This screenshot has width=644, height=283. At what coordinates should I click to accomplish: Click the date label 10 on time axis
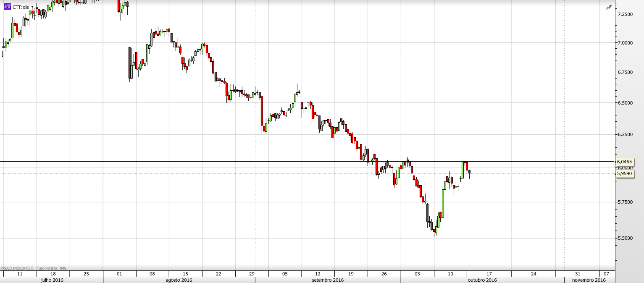tap(450, 274)
